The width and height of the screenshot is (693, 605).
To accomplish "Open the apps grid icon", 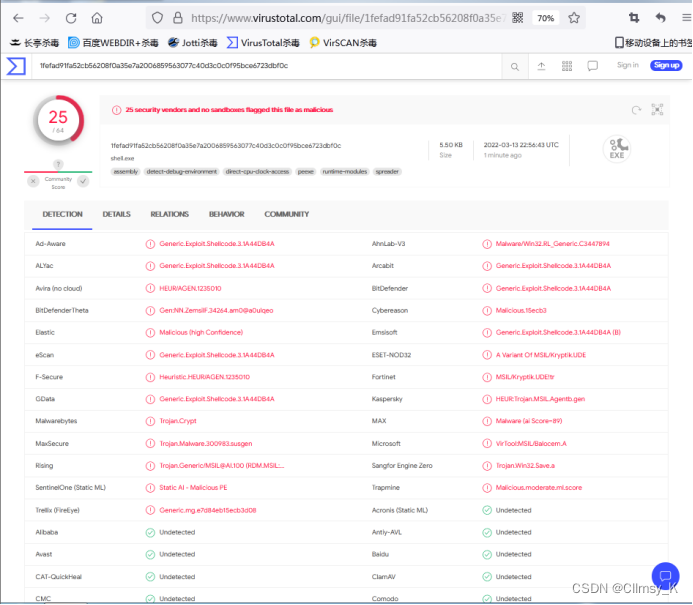I will tap(567, 66).
